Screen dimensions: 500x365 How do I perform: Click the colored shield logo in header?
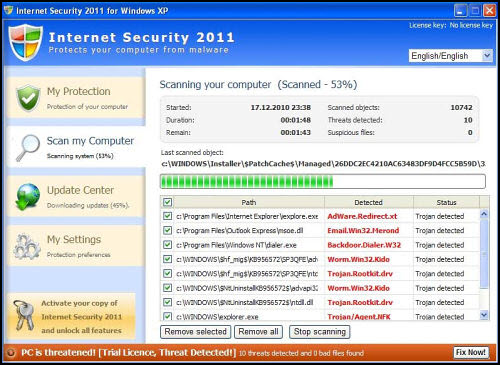click(x=25, y=42)
